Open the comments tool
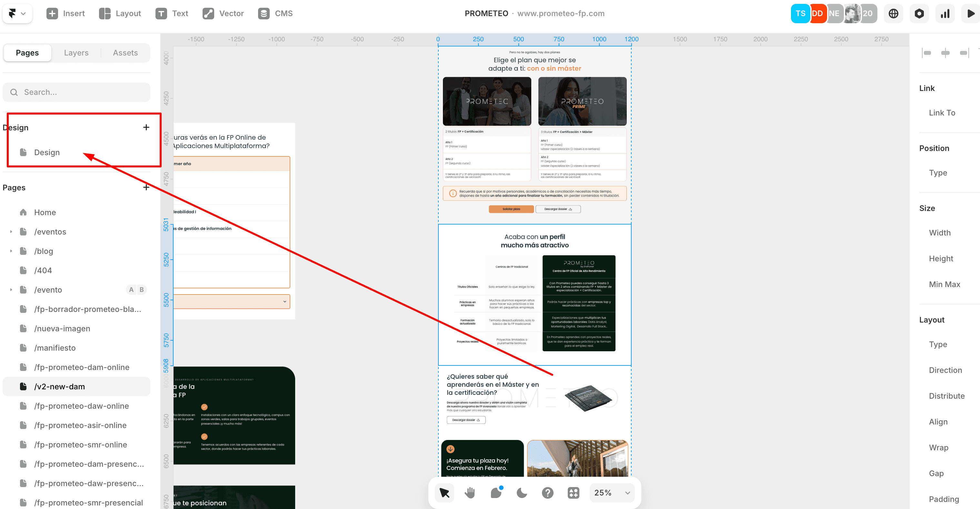Image resolution: width=980 pixels, height=509 pixels. [496, 493]
